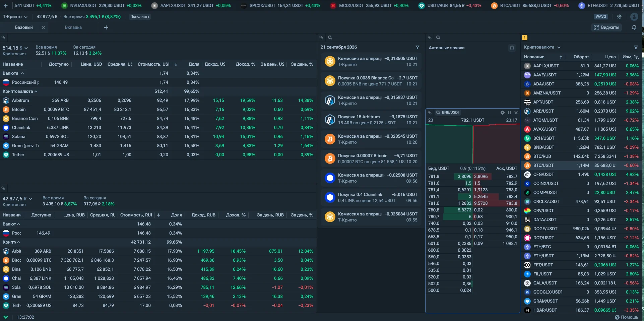This screenshot has height=321, width=644.
Task: Open currency dropdown next to 42 877,6 ₽
Action: 30,199
